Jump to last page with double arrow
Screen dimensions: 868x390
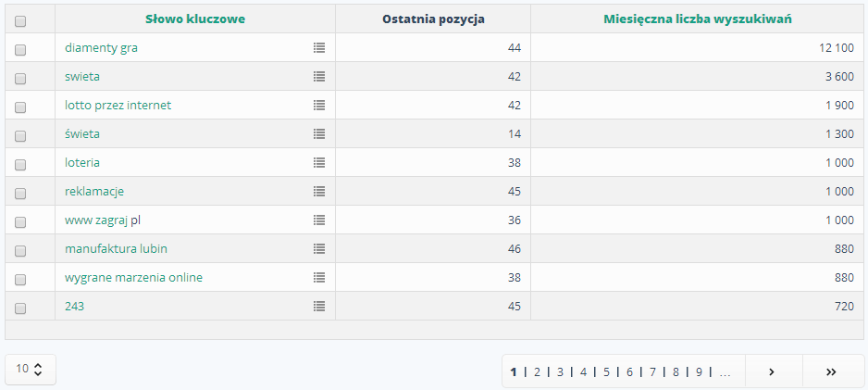pos(830,371)
